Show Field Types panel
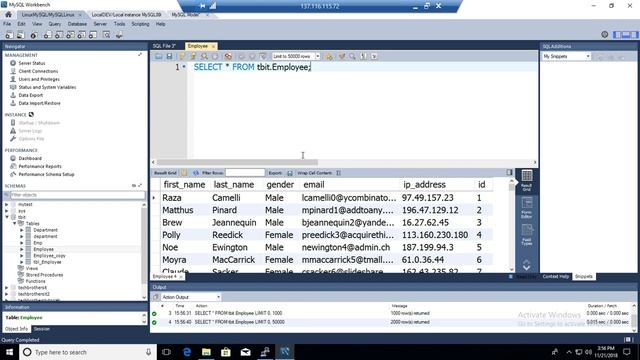Screen dimensions: 640x360 [x=527, y=235]
